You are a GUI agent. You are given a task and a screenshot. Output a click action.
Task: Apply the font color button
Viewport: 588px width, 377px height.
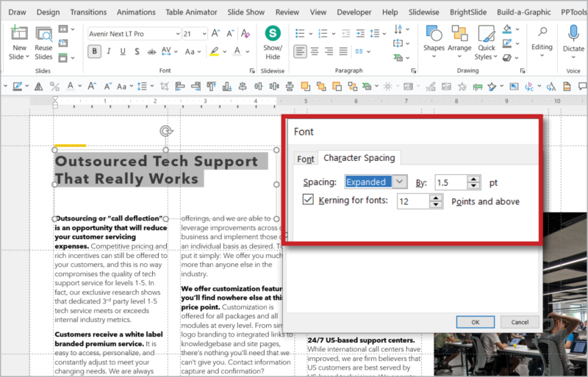(x=237, y=51)
